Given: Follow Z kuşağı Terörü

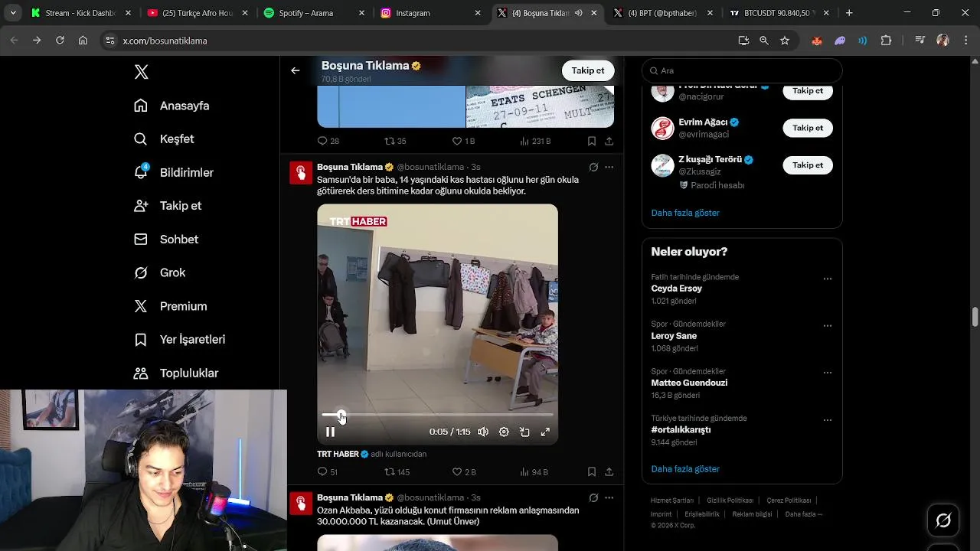Looking at the screenshot, I should tap(808, 165).
